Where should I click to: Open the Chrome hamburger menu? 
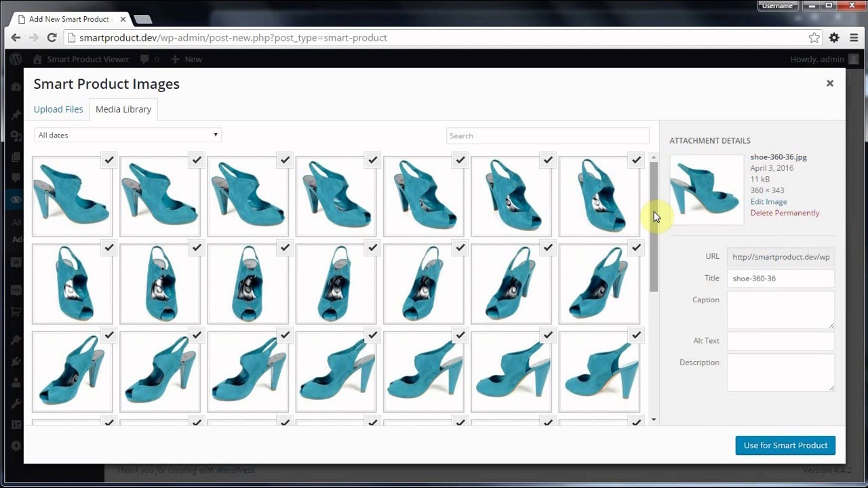(854, 38)
